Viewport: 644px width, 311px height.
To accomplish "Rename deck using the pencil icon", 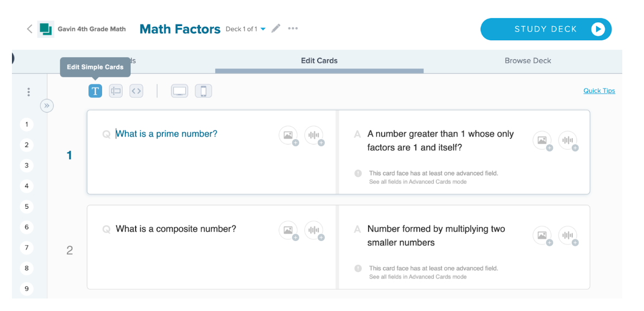I will [276, 28].
